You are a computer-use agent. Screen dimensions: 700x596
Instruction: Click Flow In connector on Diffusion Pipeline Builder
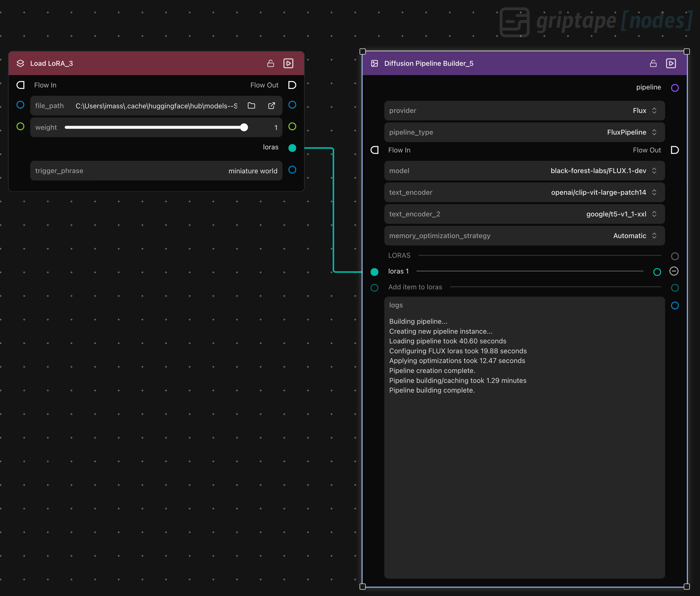pos(374,150)
